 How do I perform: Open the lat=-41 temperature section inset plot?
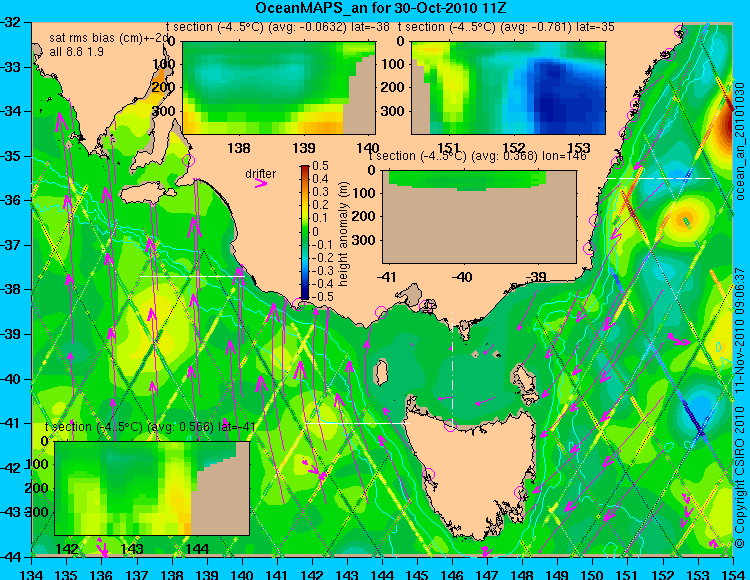click(x=152, y=488)
